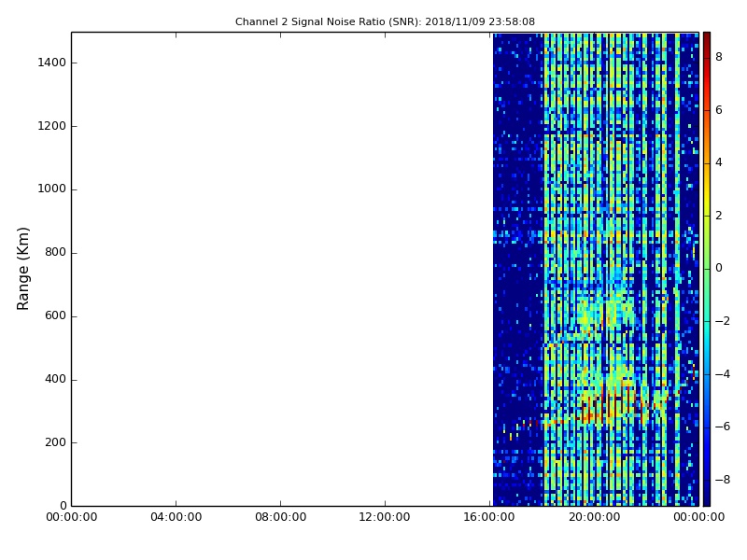Click the SNR colorbar gradient strip
The height and width of the screenshot is (560, 747).
click(707, 269)
